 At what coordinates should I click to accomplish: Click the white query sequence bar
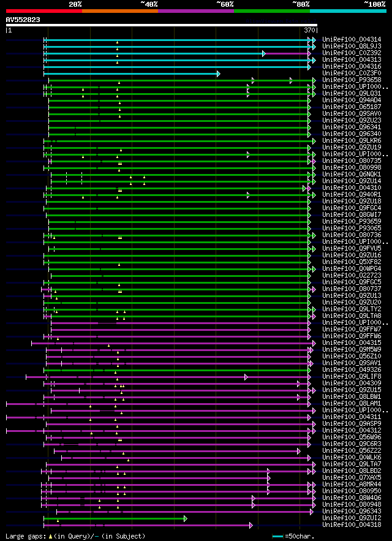pos(162,25)
